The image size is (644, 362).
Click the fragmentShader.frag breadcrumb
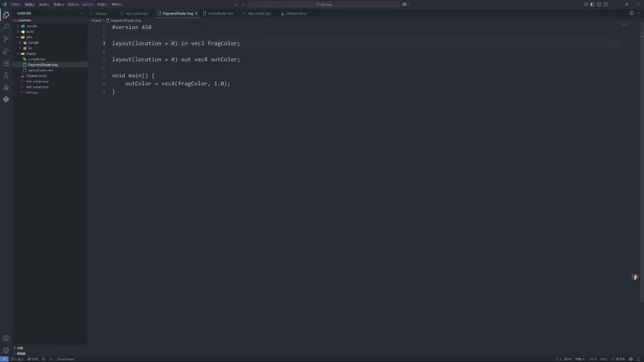click(126, 21)
